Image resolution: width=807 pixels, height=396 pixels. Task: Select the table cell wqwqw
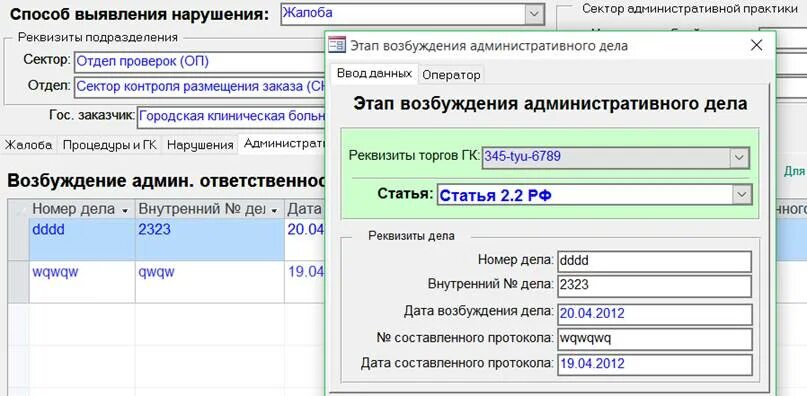tap(82, 282)
